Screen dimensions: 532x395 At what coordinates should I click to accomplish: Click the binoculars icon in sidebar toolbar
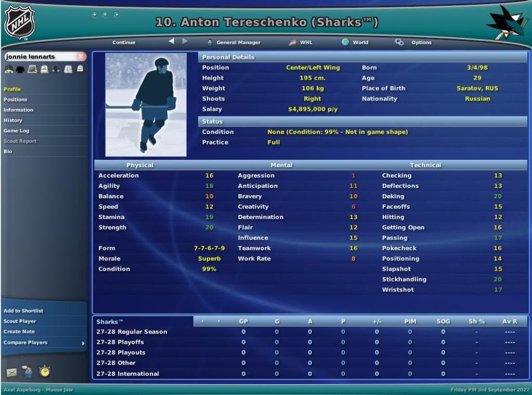pos(56,69)
